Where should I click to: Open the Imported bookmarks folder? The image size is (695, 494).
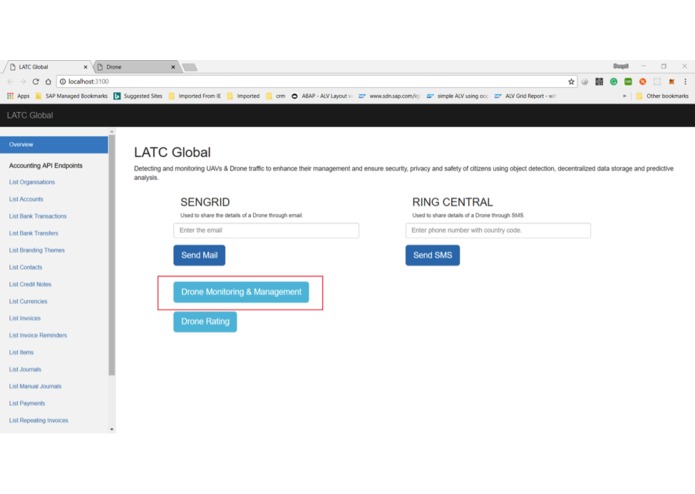pos(243,96)
